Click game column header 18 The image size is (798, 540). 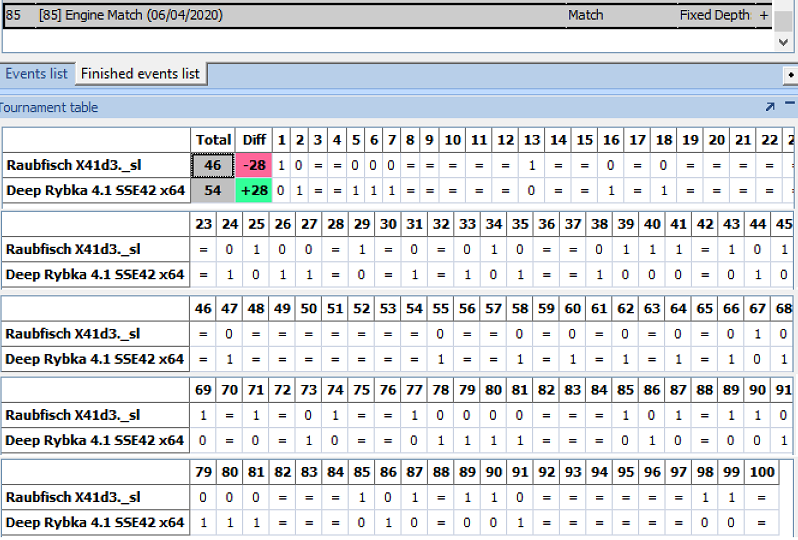coord(664,140)
